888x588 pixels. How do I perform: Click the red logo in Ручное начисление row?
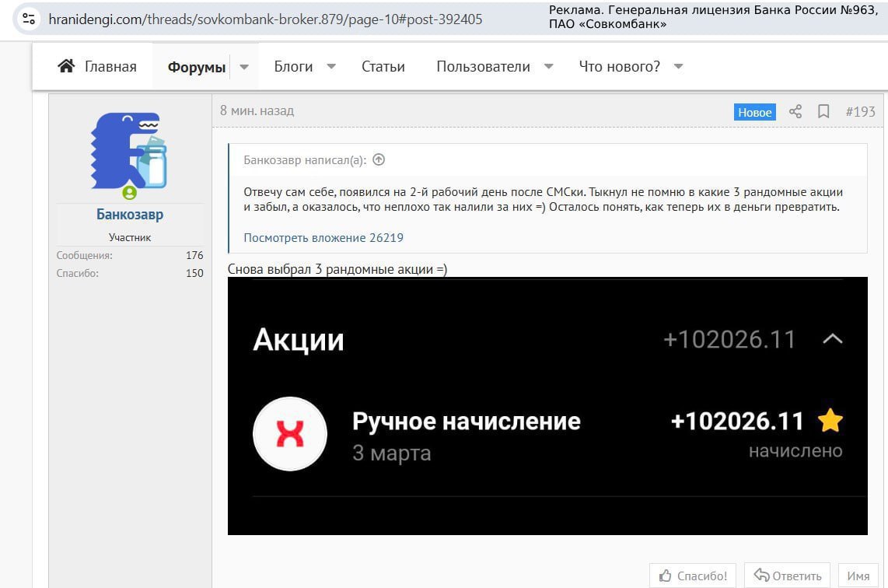(x=290, y=434)
